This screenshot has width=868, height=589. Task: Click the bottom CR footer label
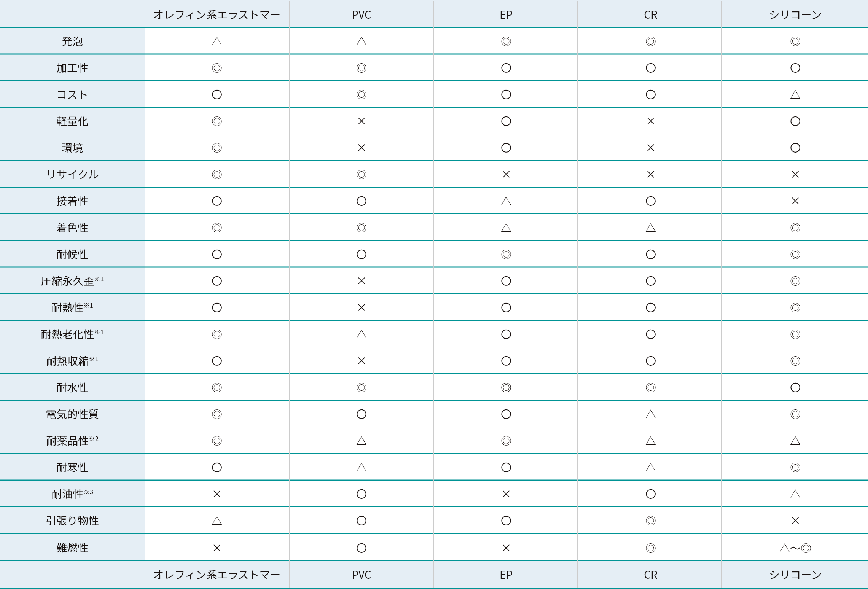coord(651,575)
